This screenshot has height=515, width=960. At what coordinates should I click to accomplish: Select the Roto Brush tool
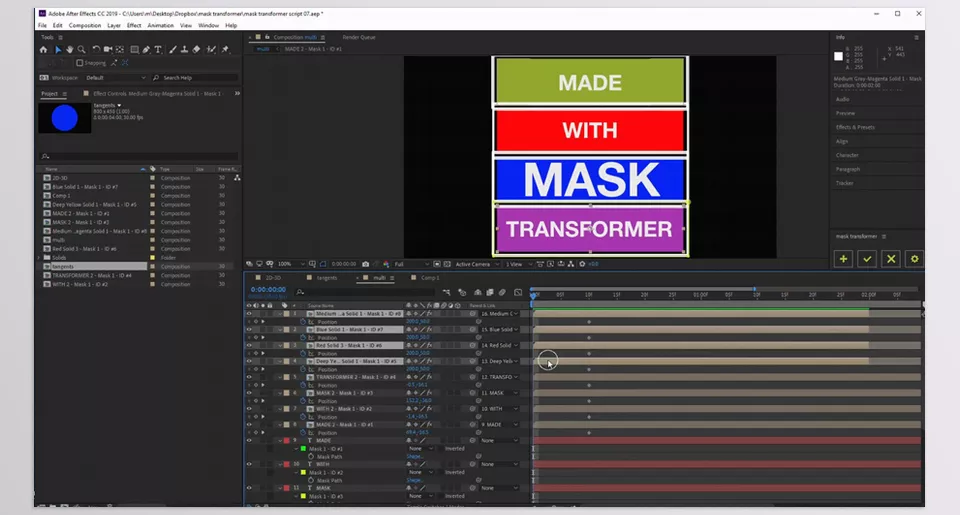(211, 50)
